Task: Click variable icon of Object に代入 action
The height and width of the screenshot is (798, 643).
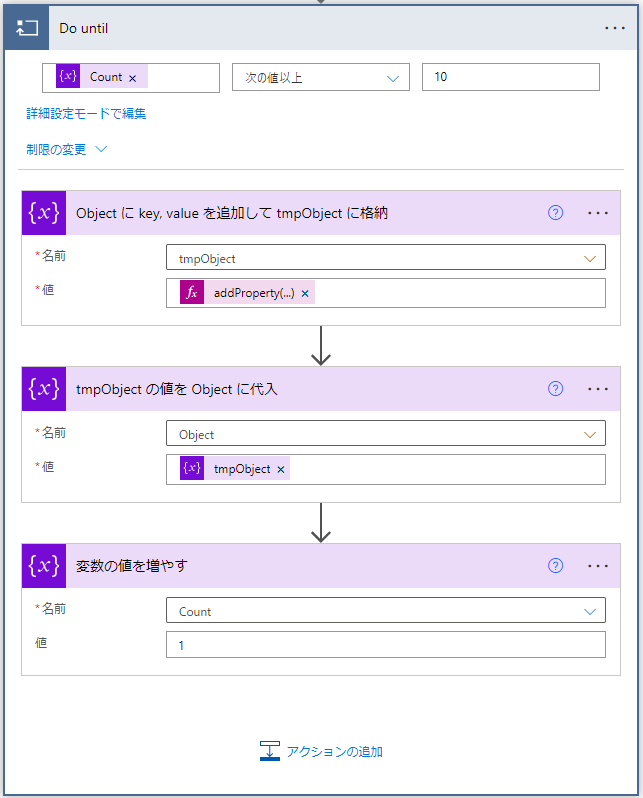Action: (44, 389)
